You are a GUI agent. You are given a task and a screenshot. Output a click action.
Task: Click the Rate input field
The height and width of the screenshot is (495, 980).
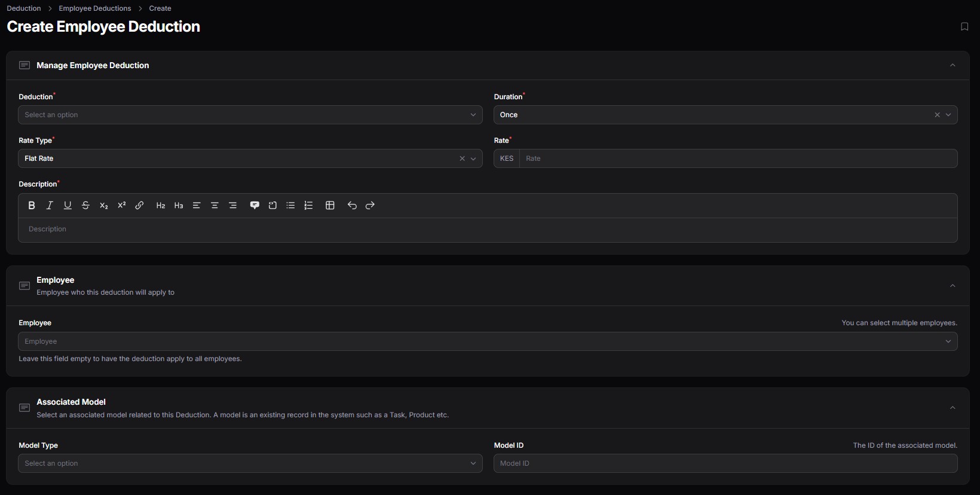pyautogui.click(x=738, y=158)
